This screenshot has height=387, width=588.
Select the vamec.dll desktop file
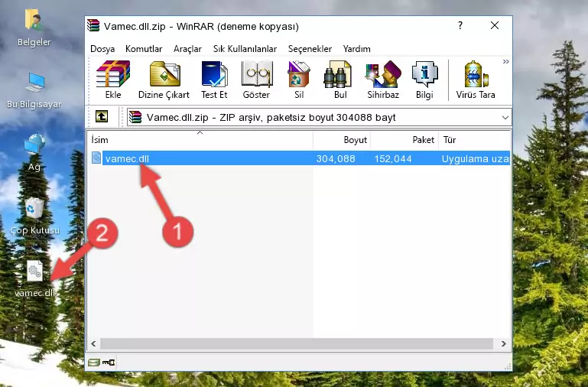pyautogui.click(x=34, y=278)
